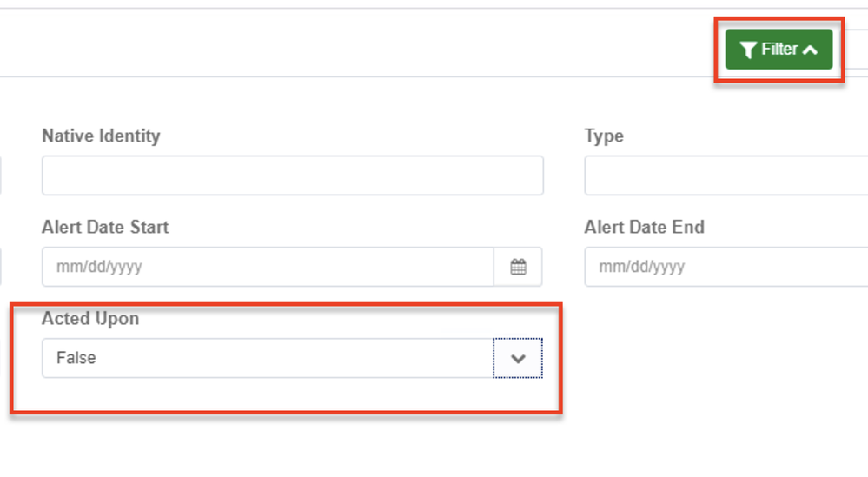Click mm/dd/yyyy placeholder under Alert Date End
The image size is (868, 477).
point(641,267)
